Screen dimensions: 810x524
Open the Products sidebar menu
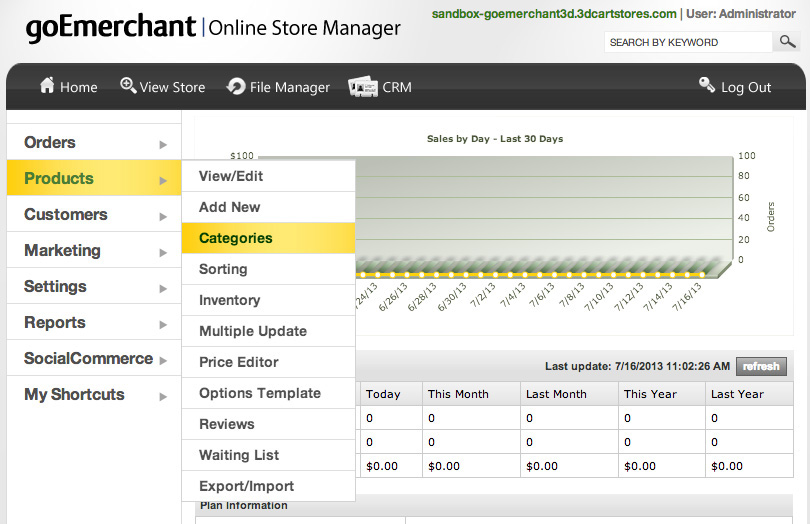pyautogui.click(x=94, y=178)
